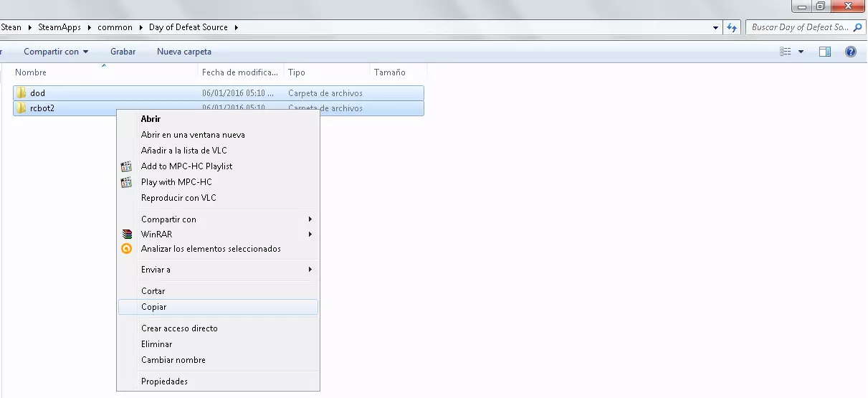Image resolution: width=868 pixels, height=398 pixels.
Task: Toggle the preview pane icon
Action: click(825, 52)
